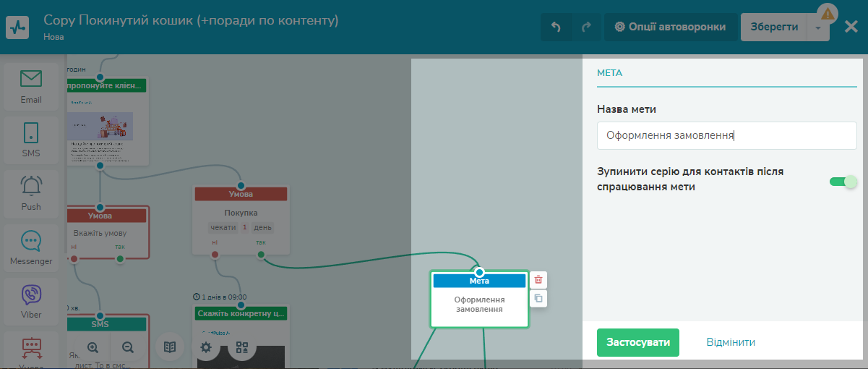This screenshot has height=369, width=868.
Task: Click the pulse logo icon
Action: [x=16, y=27]
